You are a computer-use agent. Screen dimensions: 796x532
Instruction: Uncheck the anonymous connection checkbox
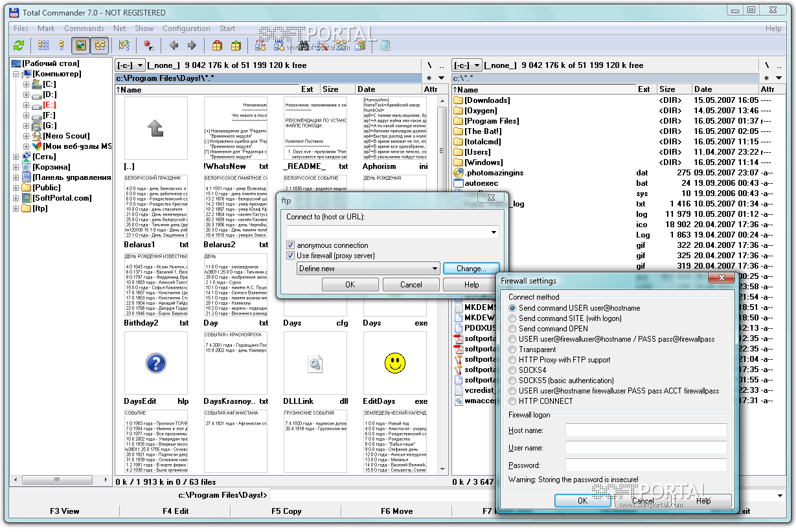[291, 245]
